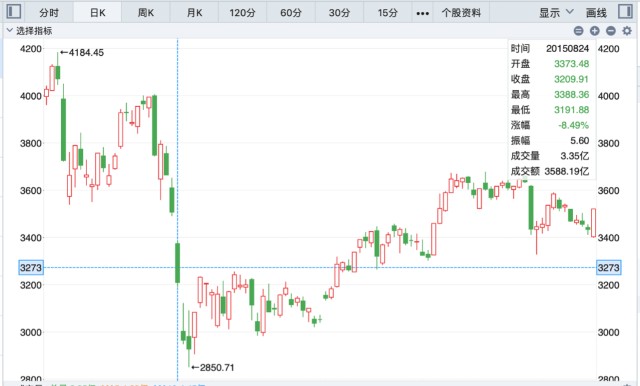The width and height of the screenshot is (640, 386).
Task: Switch to the 120分 period tab
Action: click(242, 13)
